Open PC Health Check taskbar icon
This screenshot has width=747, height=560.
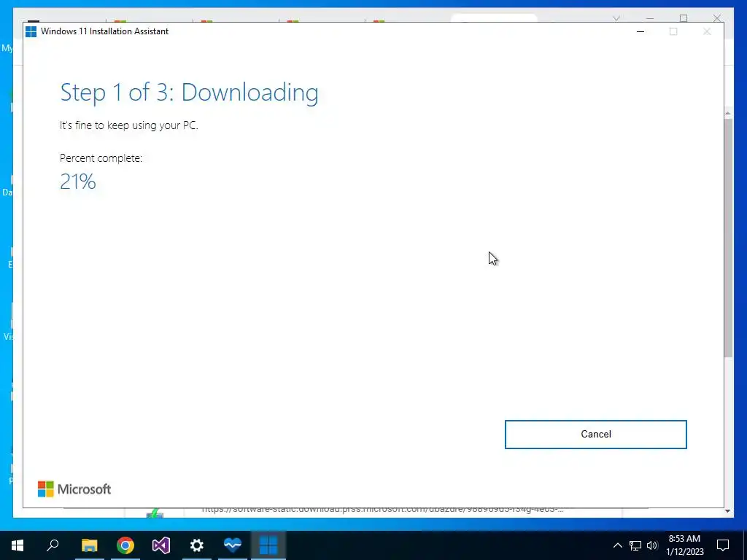pyautogui.click(x=233, y=545)
